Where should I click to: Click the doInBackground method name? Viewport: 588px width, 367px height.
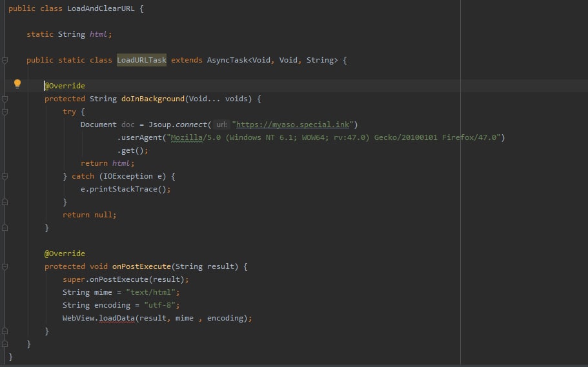tap(152, 99)
